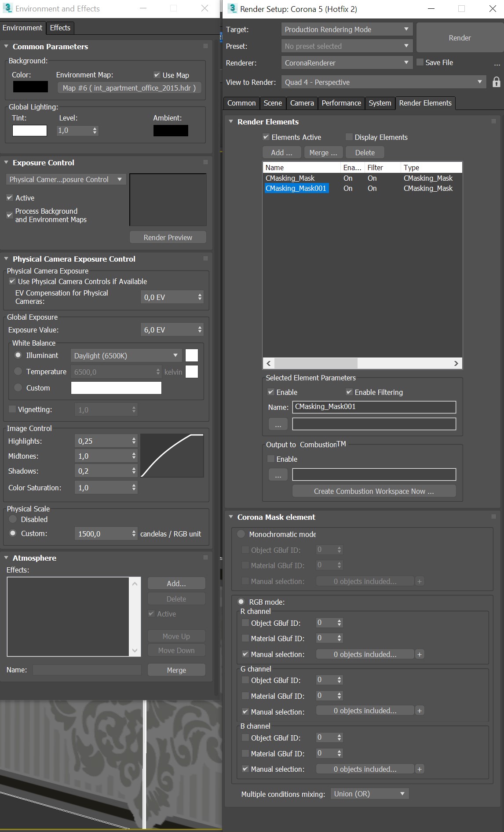Viewport: 504px width, 832px height.
Task: Open the Target rendering mode dropdown
Action: tap(347, 29)
